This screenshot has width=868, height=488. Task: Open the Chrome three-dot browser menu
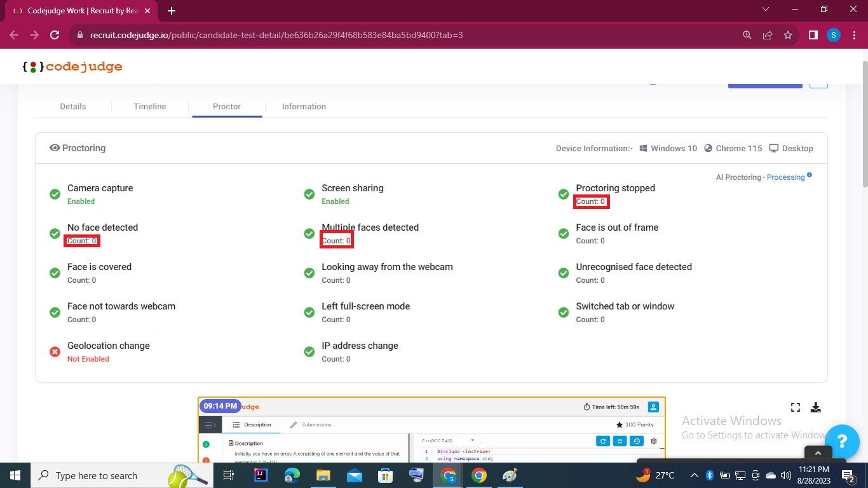click(853, 35)
